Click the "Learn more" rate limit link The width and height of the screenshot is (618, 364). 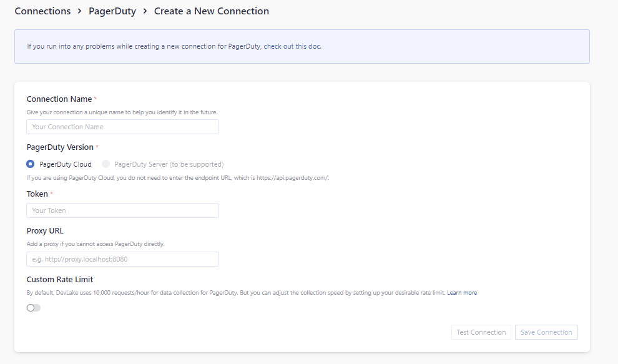[462, 292]
